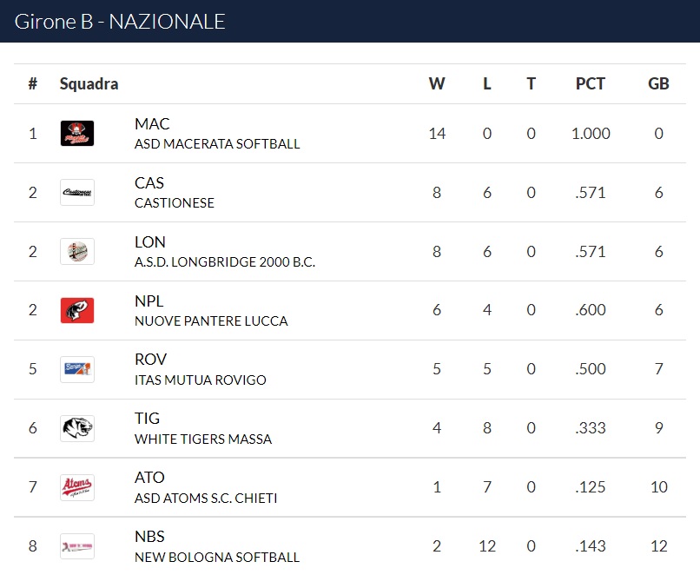Select the Nuove Pantere Lucca panther logo
The width and height of the screenshot is (700, 588).
click(77, 310)
